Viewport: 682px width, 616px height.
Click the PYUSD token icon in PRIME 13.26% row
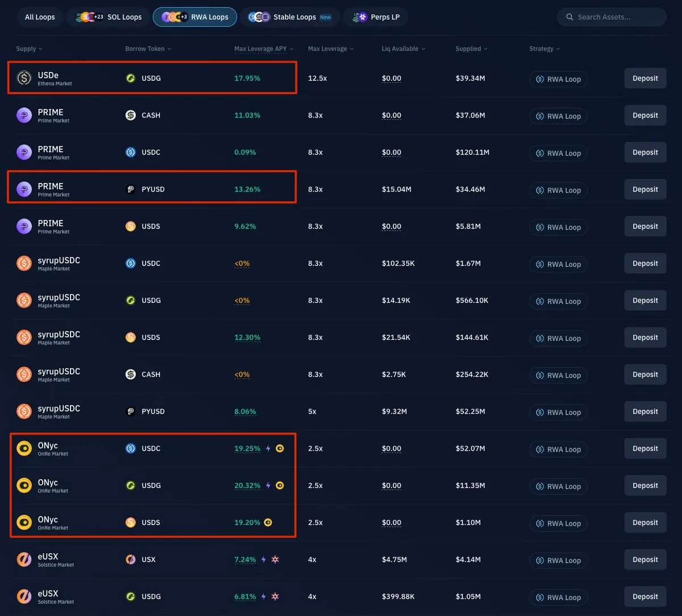coord(131,189)
